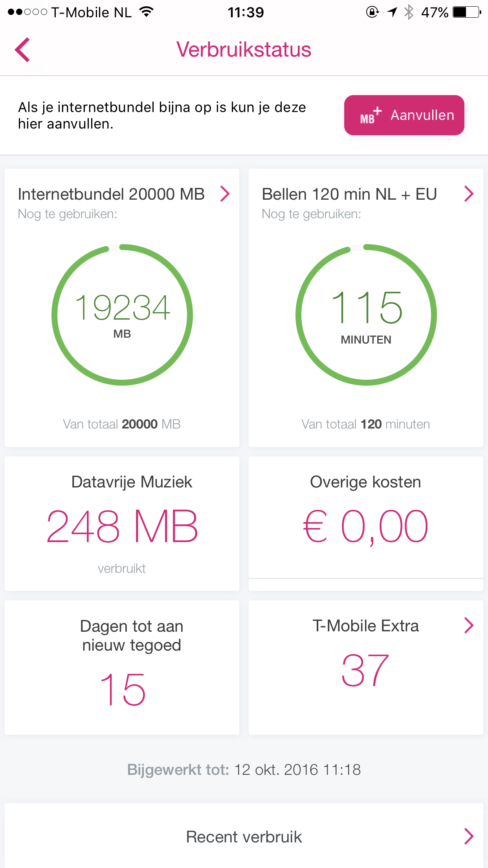The image size is (488, 868).
Task: Open Recent verbruik menu item
Action: [x=244, y=837]
